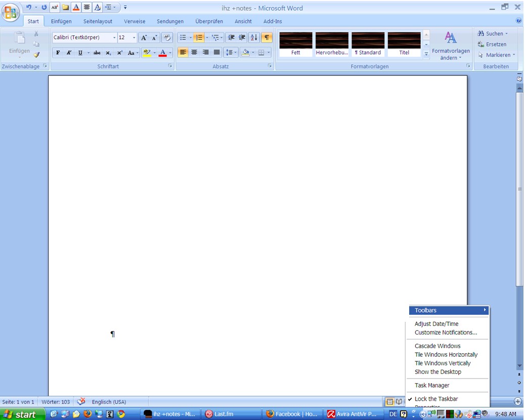525x420 pixels.
Task: Expand the Absatz dialog launcher
Action: (270, 66)
